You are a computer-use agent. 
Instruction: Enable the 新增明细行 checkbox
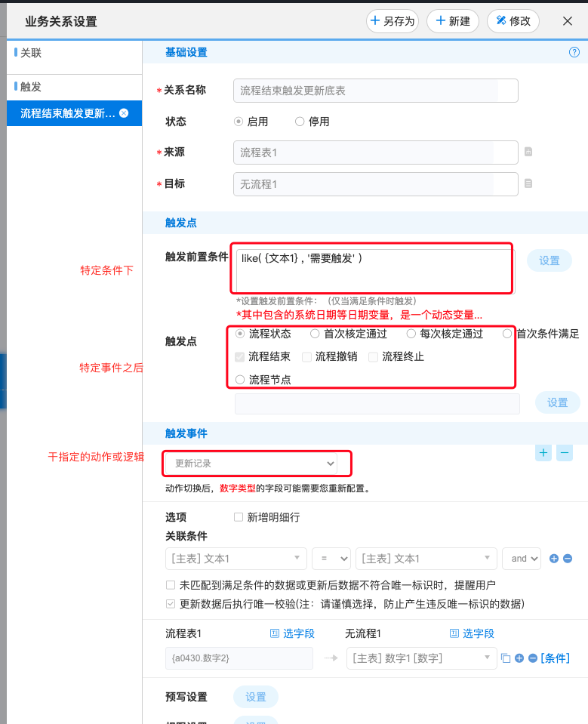coord(239,517)
